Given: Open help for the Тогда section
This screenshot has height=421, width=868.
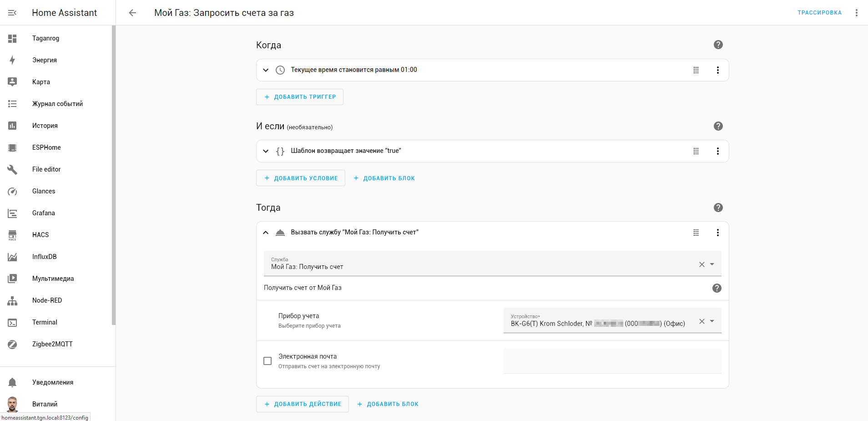Looking at the screenshot, I should [718, 208].
